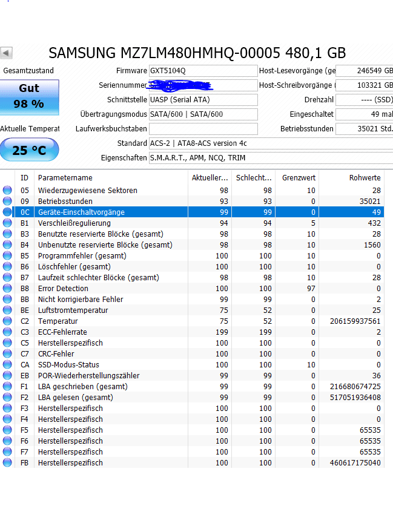Click status icon for row F3 Herstellerspezifisch
Viewport: 393px width, 532px height.
[x=7, y=408]
